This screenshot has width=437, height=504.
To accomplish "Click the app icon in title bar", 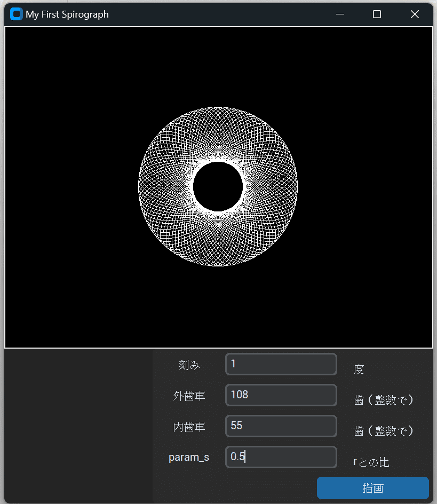I will pos(16,14).
